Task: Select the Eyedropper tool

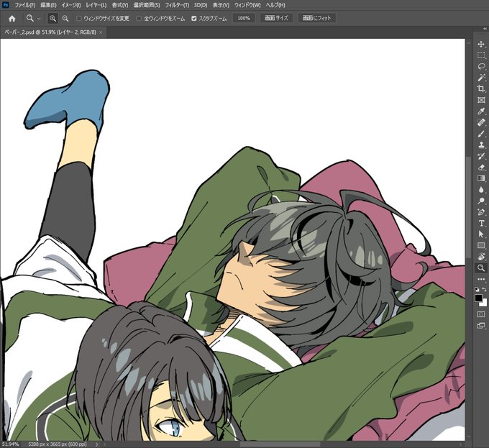Action: point(481,111)
